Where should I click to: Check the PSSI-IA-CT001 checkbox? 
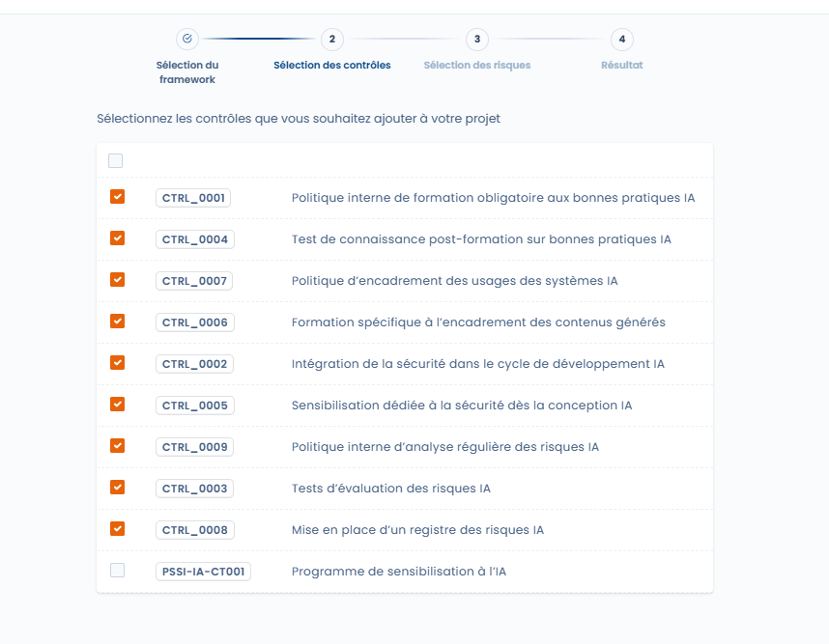tap(117, 571)
